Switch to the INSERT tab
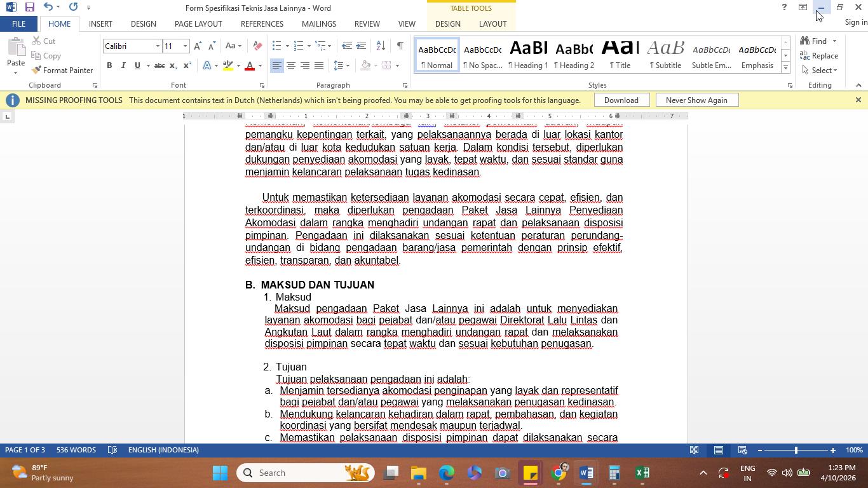This screenshot has width=868, height=488. coord(100,24)
